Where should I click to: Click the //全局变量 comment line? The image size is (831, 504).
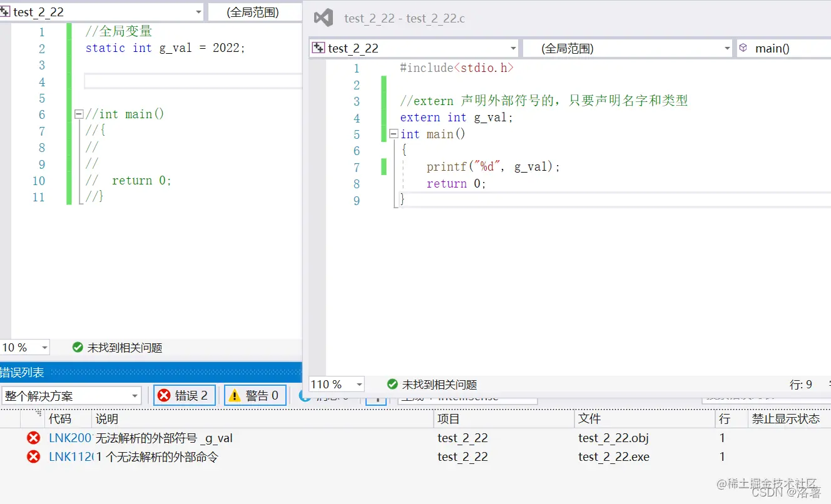coord(118,31)
